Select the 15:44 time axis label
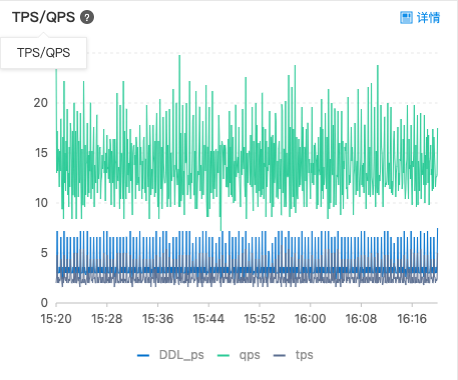458x380 pixels. 209,319
